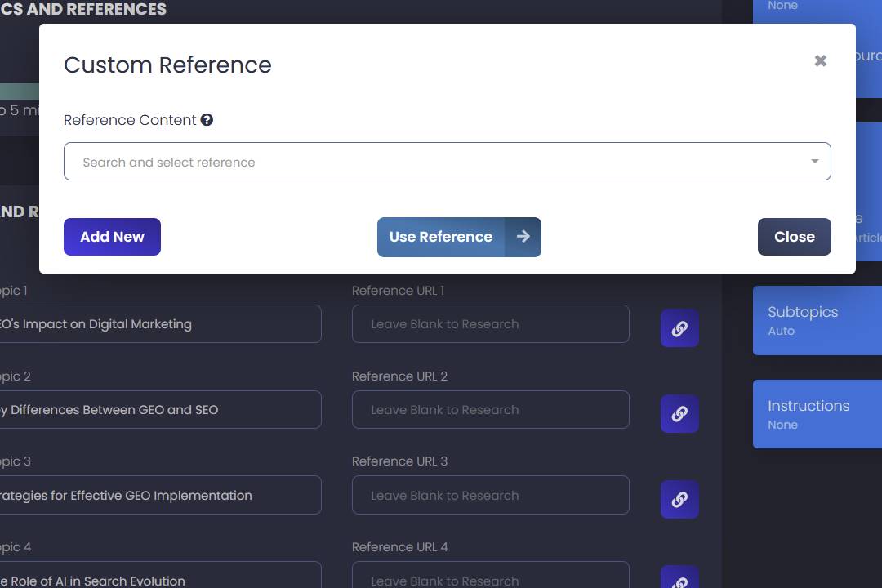Viewport: 882px width, 588px height.
Task: Click the Reference URL 3 blank field
Action: coord(490,495)
